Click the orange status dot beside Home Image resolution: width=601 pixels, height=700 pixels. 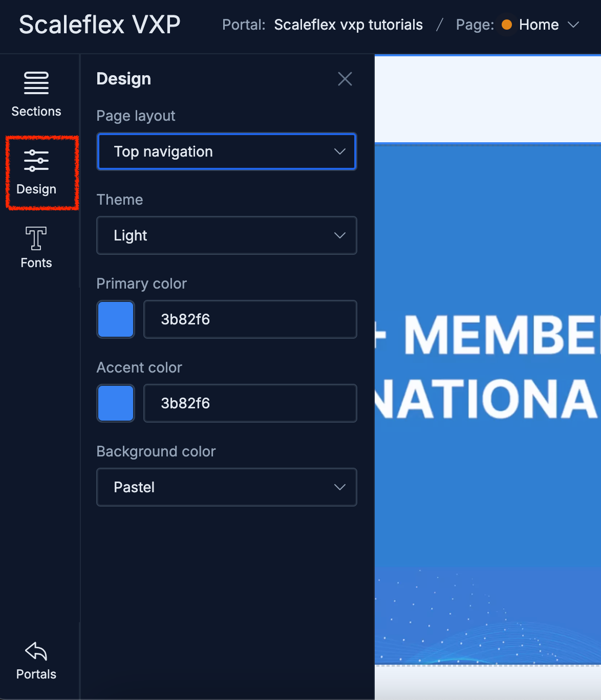point(506,25)
